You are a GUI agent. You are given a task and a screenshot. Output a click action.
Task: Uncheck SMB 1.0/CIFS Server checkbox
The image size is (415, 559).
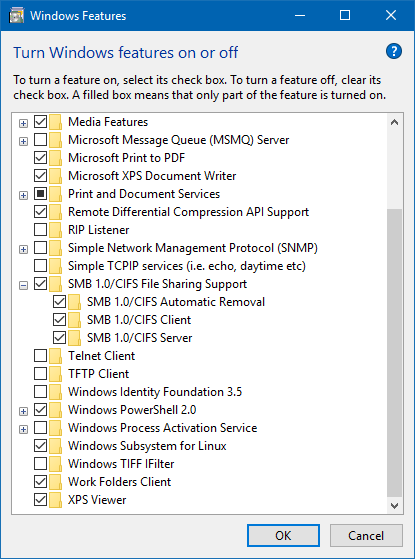59,338
